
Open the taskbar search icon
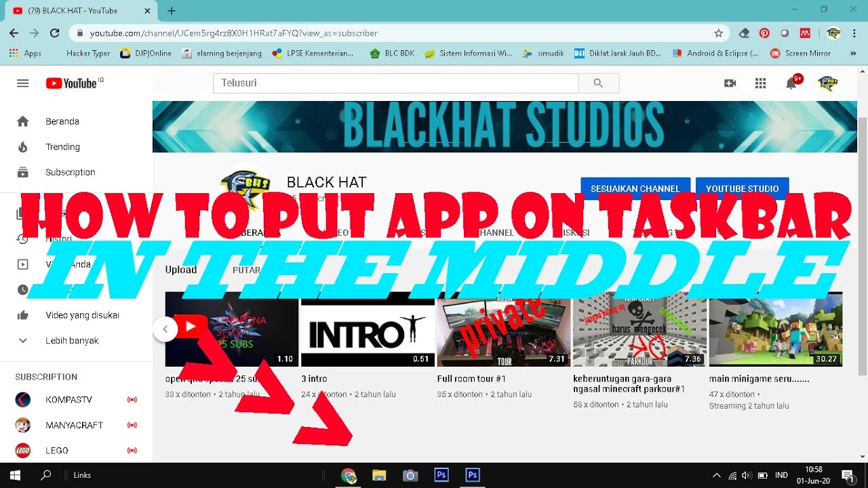(46, 475)
